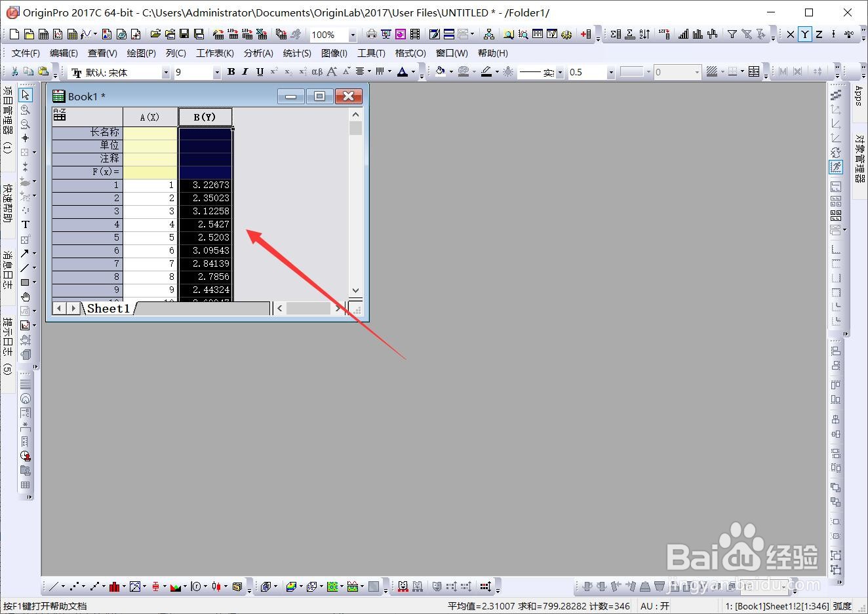The image size is (868, 614).
Task: Click the Print icon in the toolbar
Action: pyautogui.click(x=372, y=34)
